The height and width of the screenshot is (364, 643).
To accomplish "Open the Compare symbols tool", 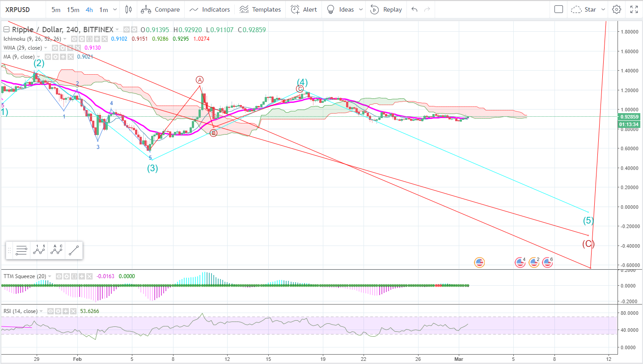I will pyautogui.click(x=160, y=9).
